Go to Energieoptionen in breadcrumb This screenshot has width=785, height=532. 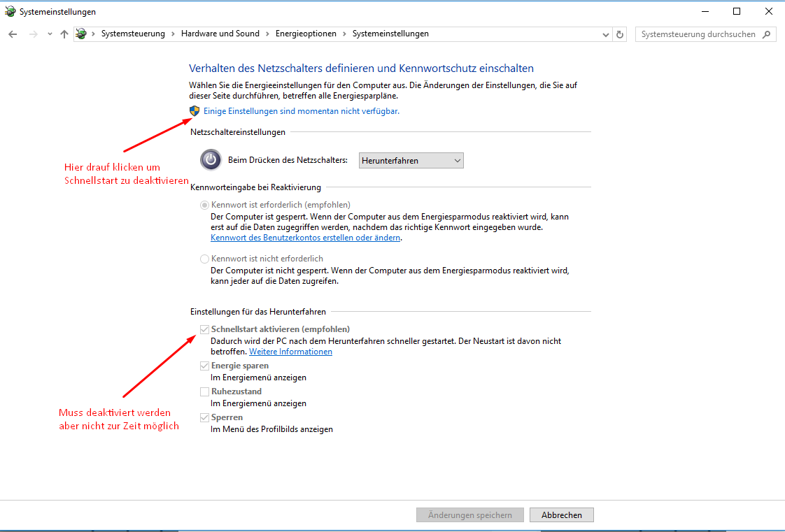(x=306, y=34)
